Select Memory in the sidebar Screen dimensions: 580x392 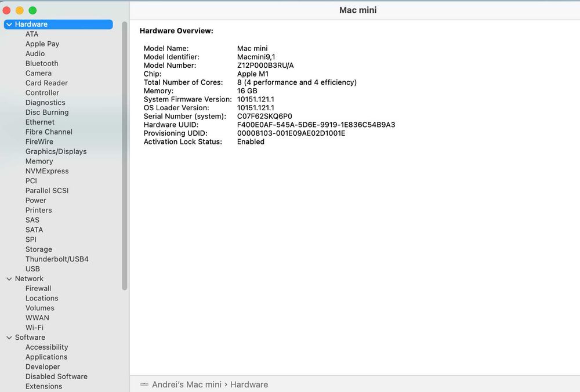click(39, 161)
